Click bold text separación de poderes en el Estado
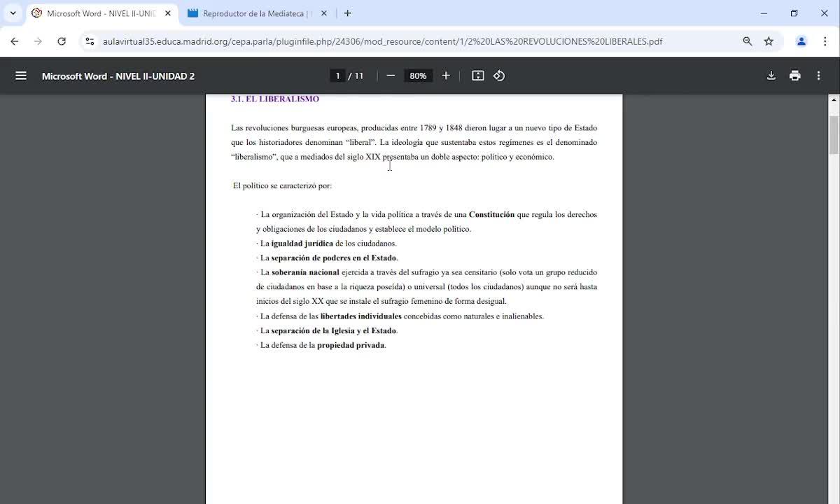 pyautogui.click(x=334, y=258)
